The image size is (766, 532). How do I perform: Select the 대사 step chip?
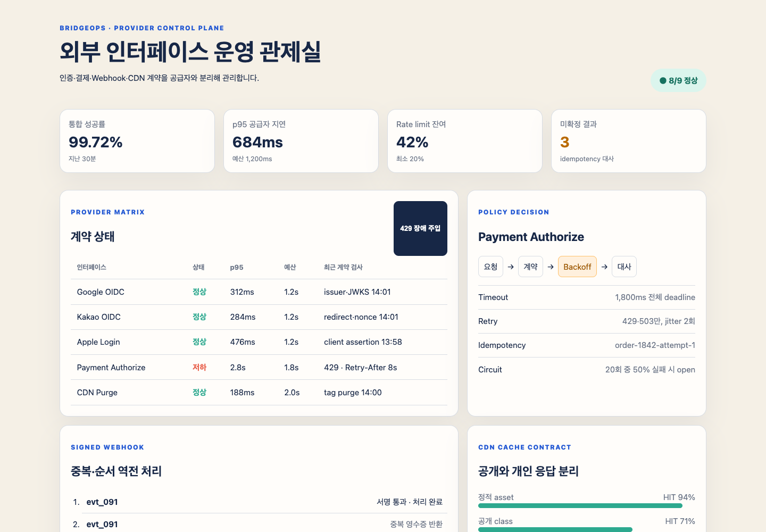pyautogui.click(x=624, y=267)
